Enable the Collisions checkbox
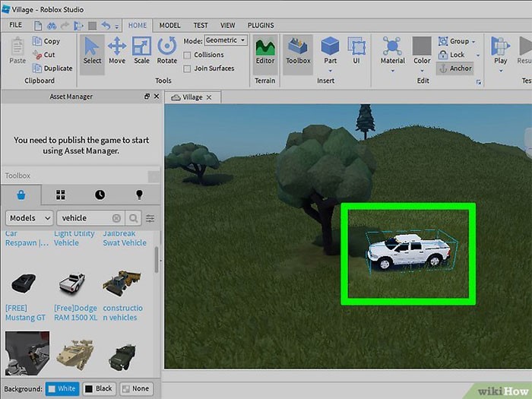 pyautogui.click(x=188, y=55)
